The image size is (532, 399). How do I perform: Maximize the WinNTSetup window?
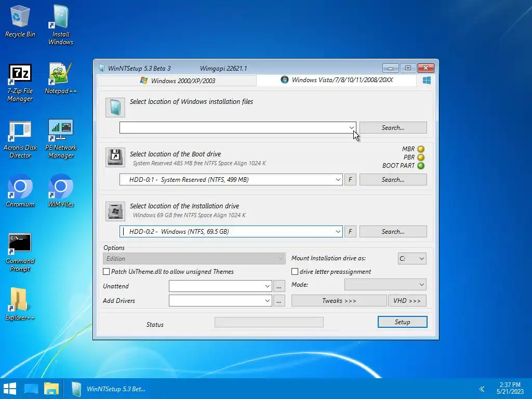(x=408, y=68)
